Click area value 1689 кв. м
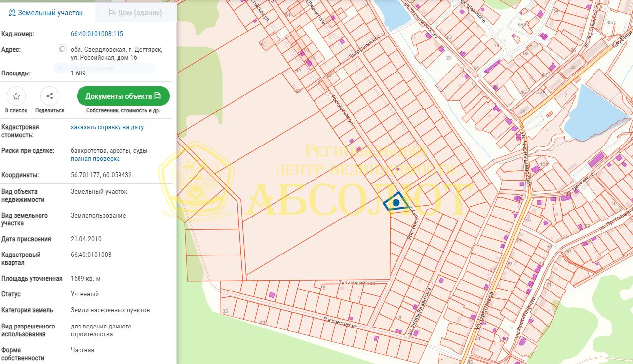This screenshot has width=633, height=364. 85,279
